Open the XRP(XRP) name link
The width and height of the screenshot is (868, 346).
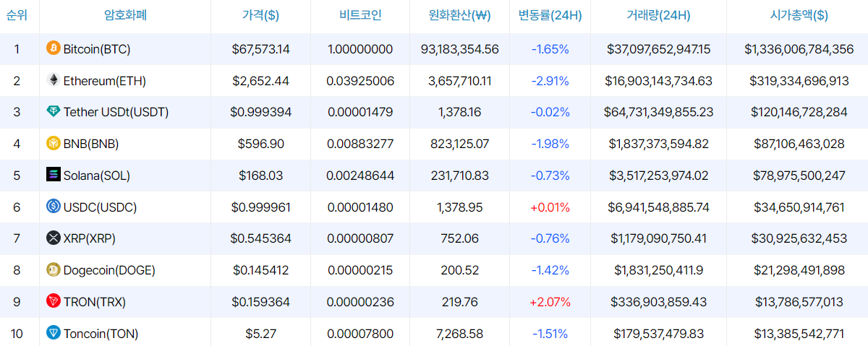point(90,238)
